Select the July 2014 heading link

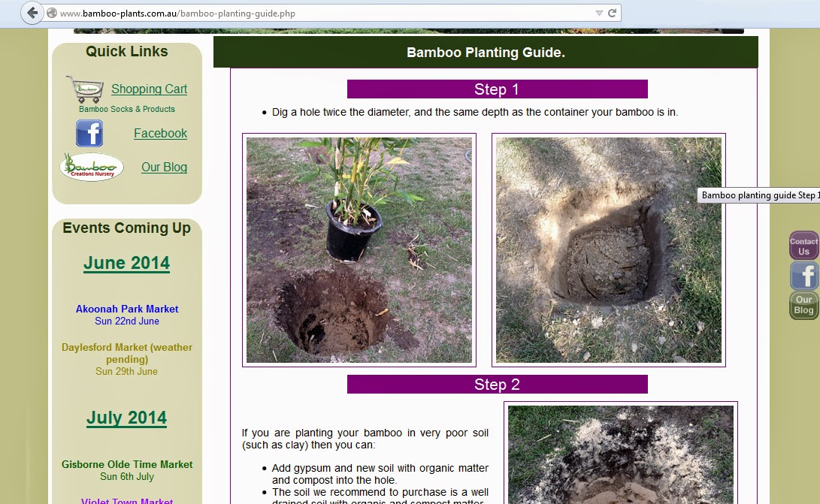pyautogui.click(x=126, y=417)
